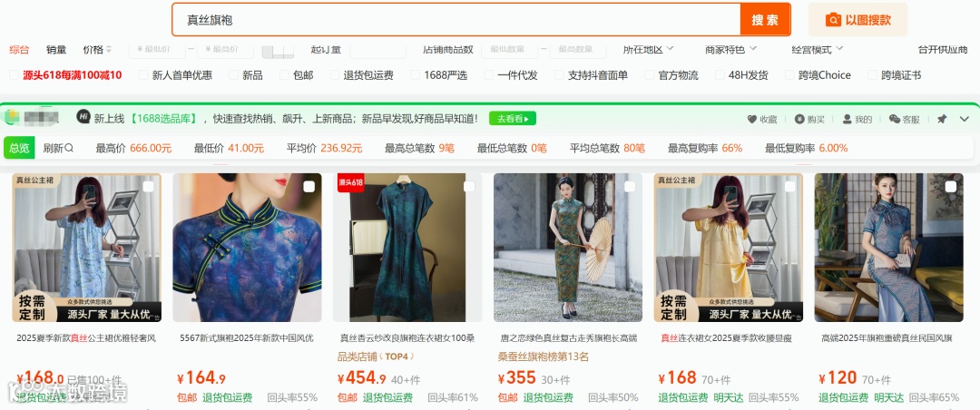Viewport: 980px width, 410px height.
Task: Click the orange 搜索 button
Action: click(x=765, y=20)
